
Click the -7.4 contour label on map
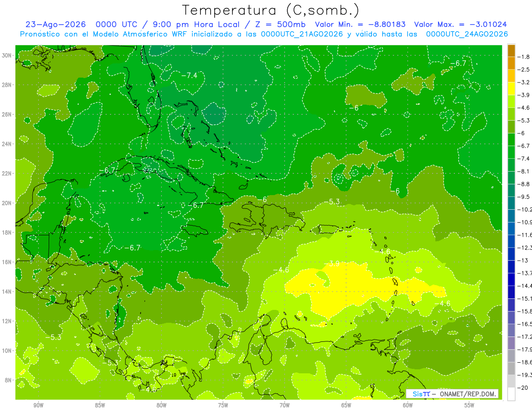coord(189,75)
